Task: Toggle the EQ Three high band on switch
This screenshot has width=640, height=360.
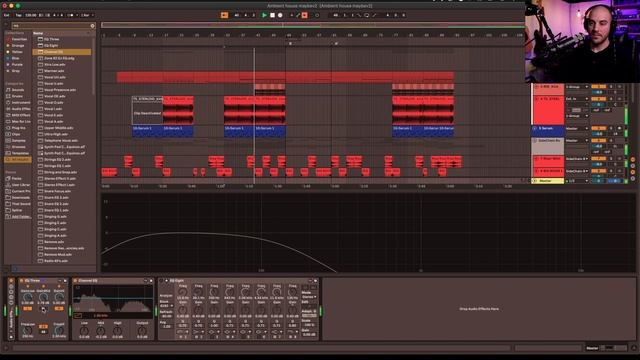Action: click(x=59, y=309)
